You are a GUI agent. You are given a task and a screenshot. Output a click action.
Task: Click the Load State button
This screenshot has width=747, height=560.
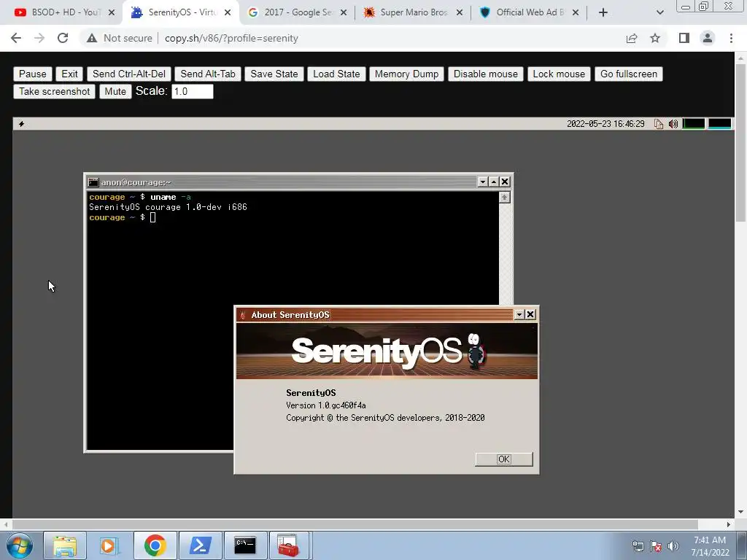tap(336, 74)
